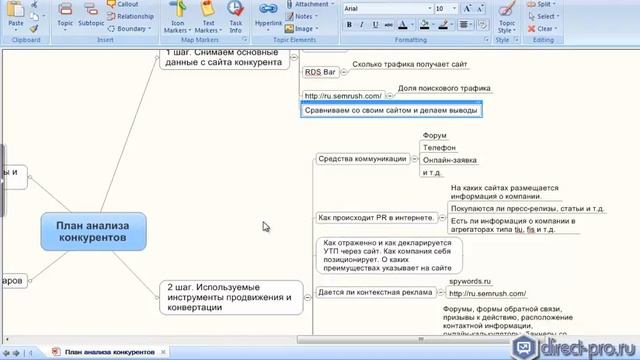Select Покупаются ли пресс-релизы subtopic

point(527,209)
